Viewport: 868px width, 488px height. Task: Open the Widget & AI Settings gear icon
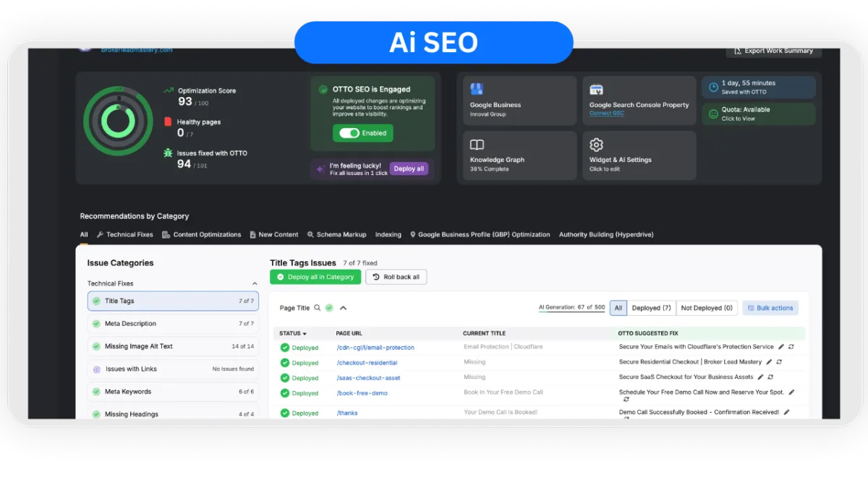pos(596,145)
